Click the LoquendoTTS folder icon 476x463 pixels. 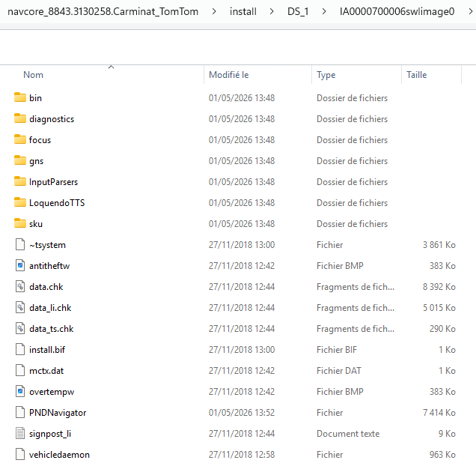pos(20,202)
